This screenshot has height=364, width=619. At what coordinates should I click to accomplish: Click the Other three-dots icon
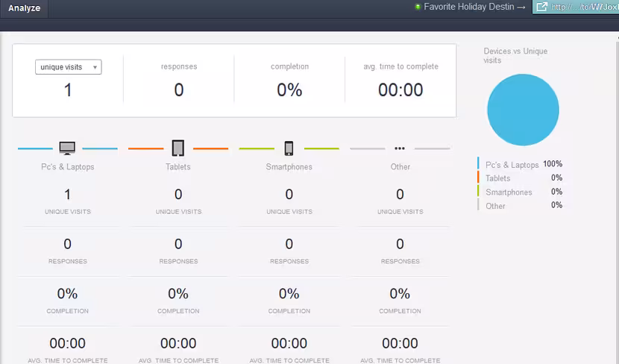tap(400, 148)
